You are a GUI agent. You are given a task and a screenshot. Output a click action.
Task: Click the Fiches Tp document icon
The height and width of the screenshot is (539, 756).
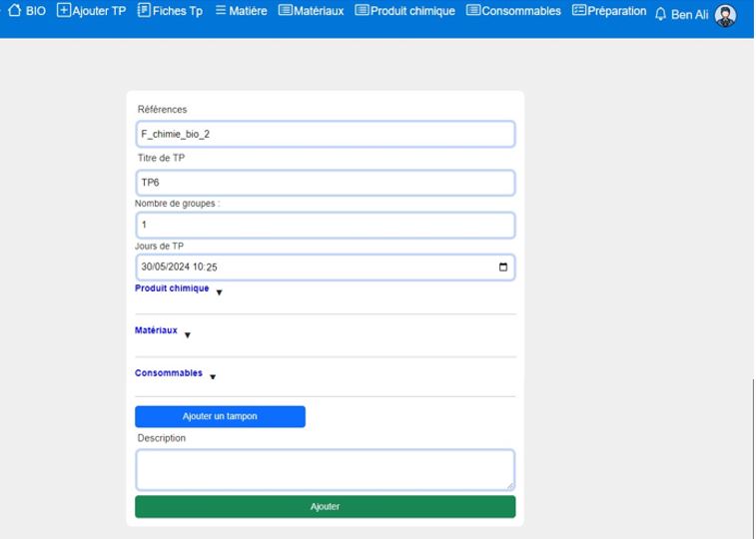[x=144, y=11]
